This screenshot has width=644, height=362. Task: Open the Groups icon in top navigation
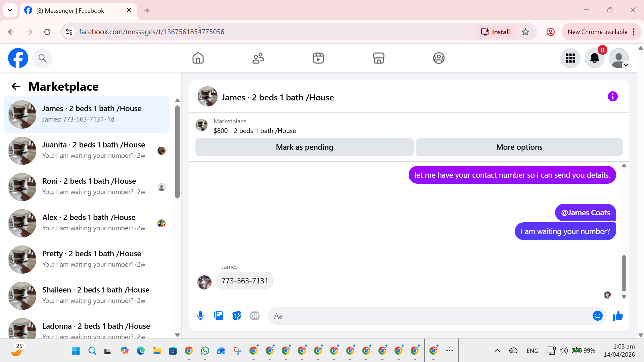click(439, 58)
